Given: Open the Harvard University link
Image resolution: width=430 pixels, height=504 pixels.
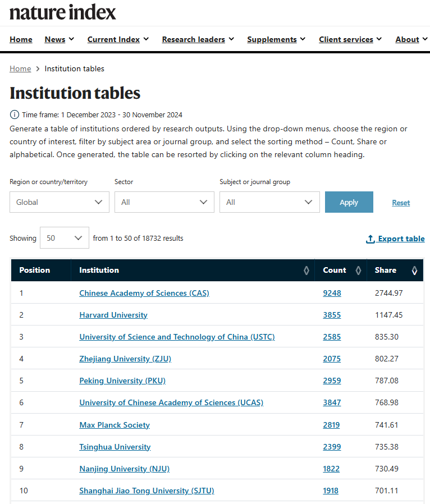Looking at the screenshot, I should click(x=113, y=315).
